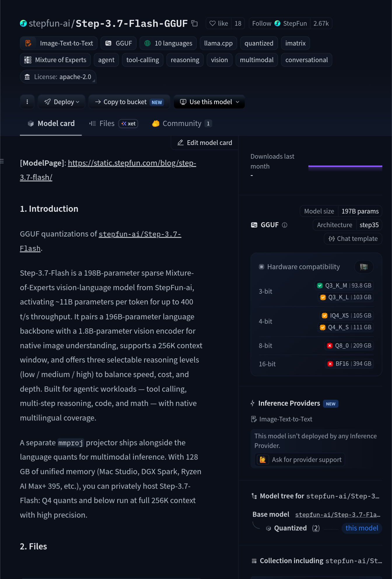Select the BF16 394 GB quant
This screenshot has width=392, height=579.
[349, 364]
